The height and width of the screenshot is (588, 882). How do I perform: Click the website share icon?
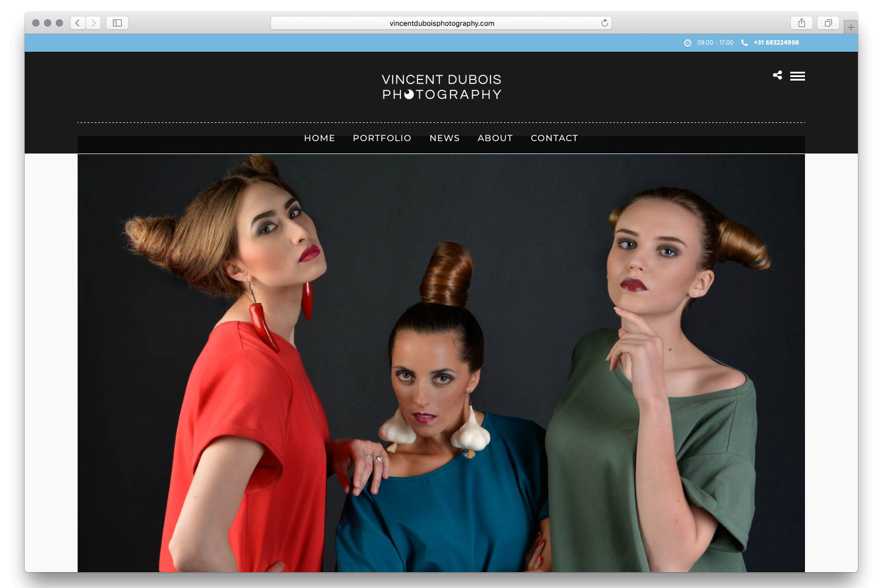pos(777,75)
